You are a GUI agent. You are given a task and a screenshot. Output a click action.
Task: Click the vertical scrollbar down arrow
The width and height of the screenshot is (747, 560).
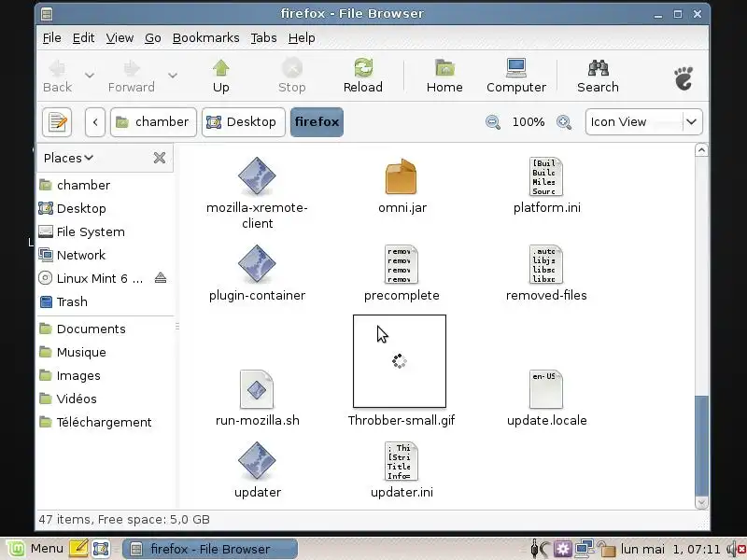701,502
